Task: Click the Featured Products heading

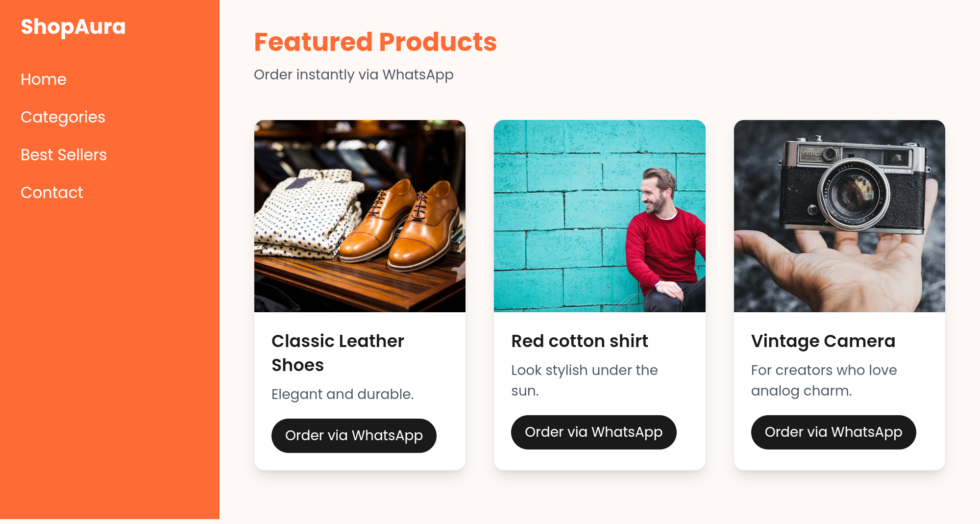Action: pyautogui.click(x=375, y=42)
